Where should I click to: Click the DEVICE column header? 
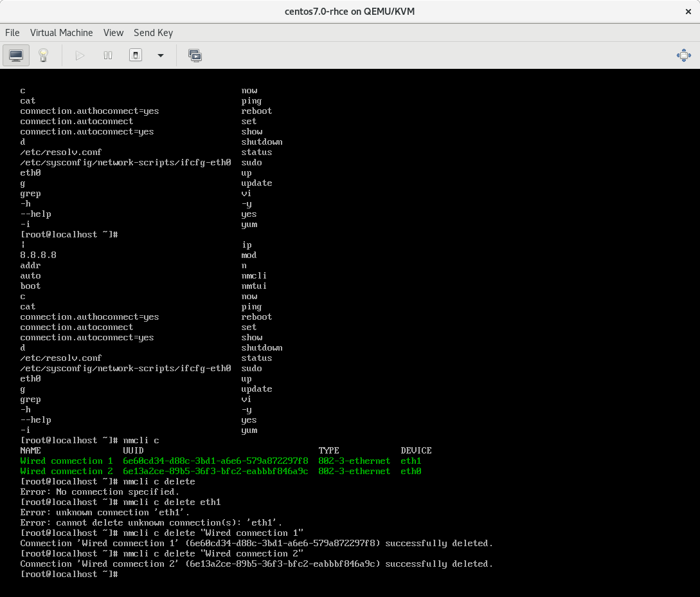(416, 450)
